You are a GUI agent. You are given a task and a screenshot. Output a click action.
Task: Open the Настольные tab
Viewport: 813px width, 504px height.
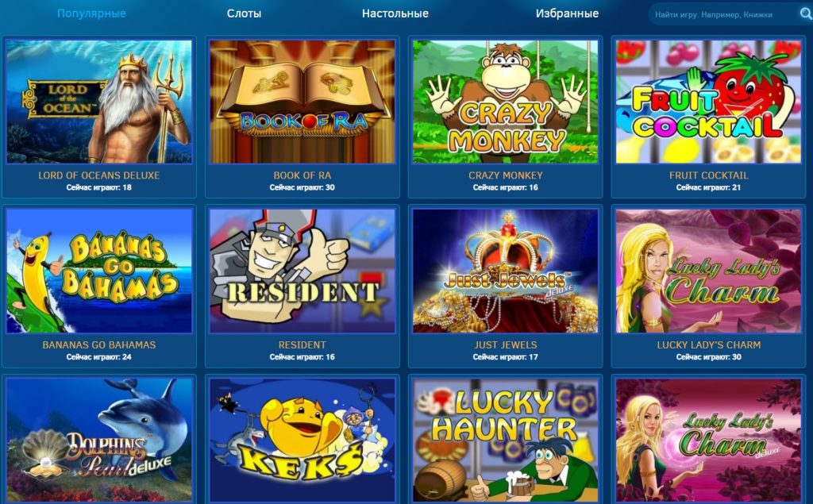(x=395, y=13)
